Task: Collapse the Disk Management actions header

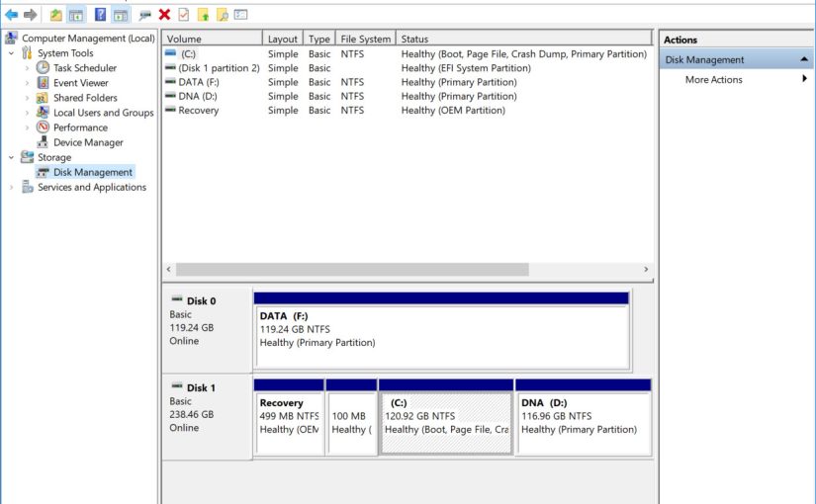Action: [804, 60]
